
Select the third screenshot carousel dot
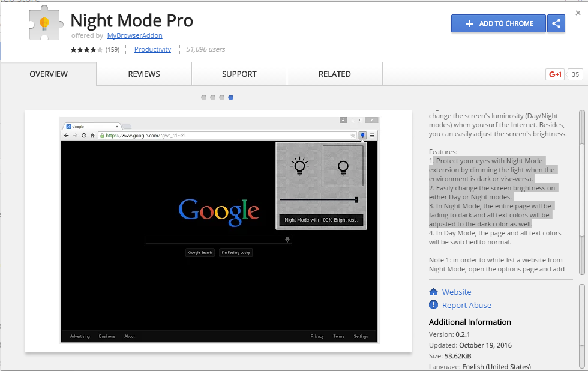click(x=221, y=97)
